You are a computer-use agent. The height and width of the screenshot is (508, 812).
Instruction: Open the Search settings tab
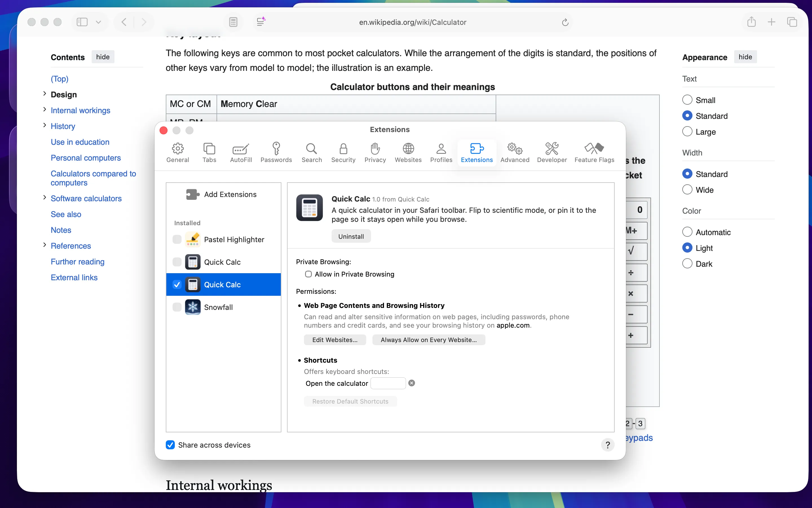311,152
